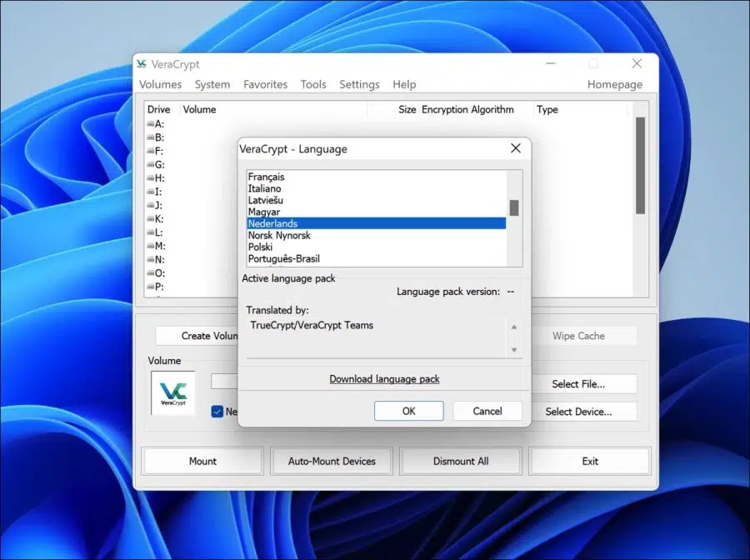
Task: Select Italiano in the language list
Action: click(x=377, y=188)
